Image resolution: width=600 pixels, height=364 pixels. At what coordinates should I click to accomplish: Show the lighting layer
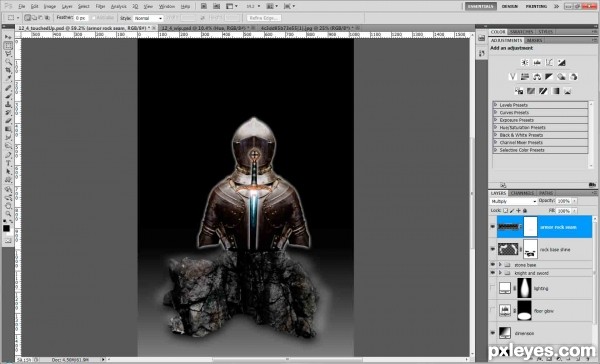(492, 288)
